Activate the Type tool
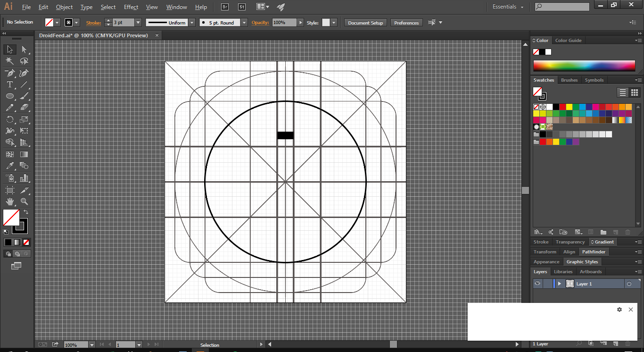644x352 pixels. coord(9,85)
